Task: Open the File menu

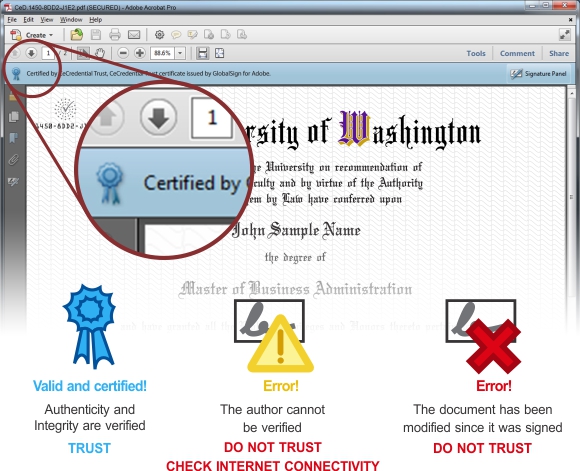Action: [12, 20]
